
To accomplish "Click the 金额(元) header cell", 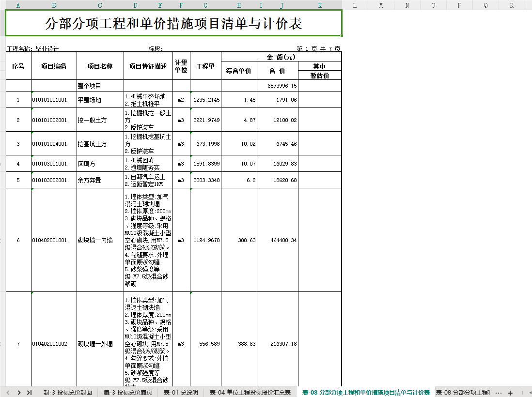I will pyautogui.click(x=282, y=57).
